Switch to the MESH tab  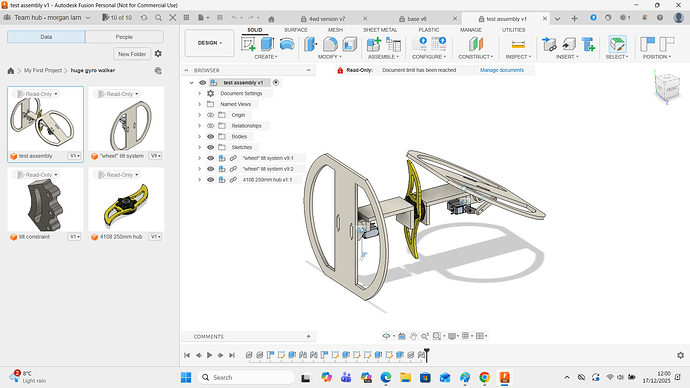click(335, 30)
